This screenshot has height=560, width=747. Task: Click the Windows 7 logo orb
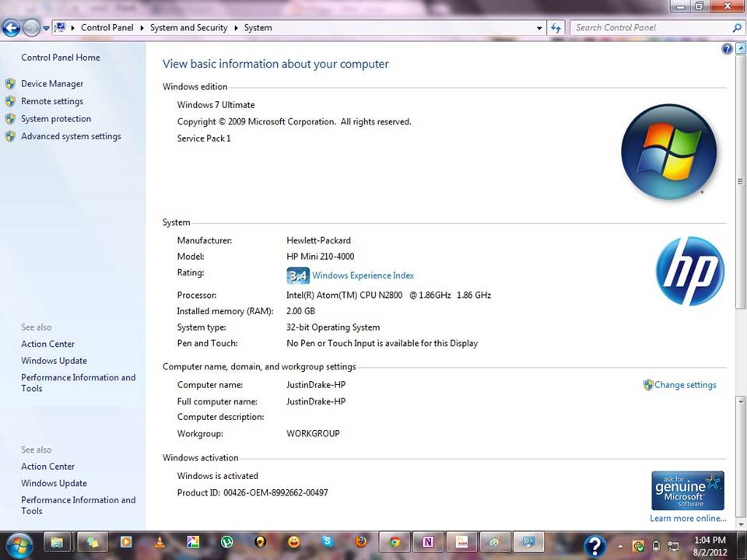pyautogui.click(x=669, y=152)
